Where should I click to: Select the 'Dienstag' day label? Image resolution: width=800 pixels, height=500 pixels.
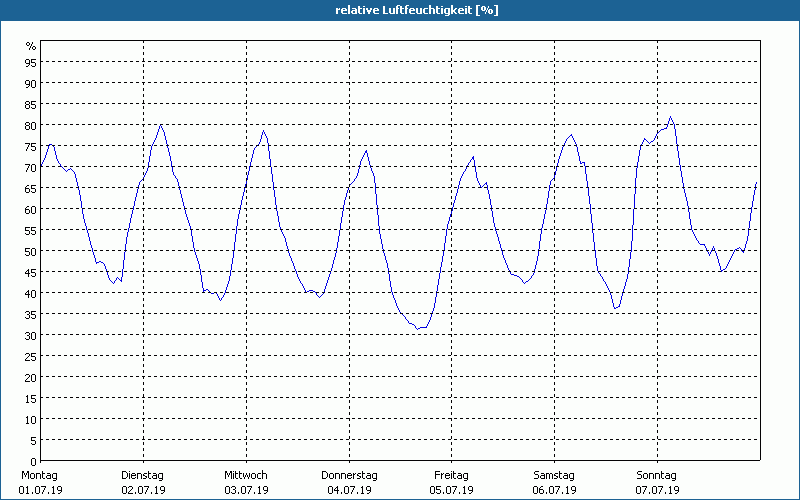[x=142, y=475]
